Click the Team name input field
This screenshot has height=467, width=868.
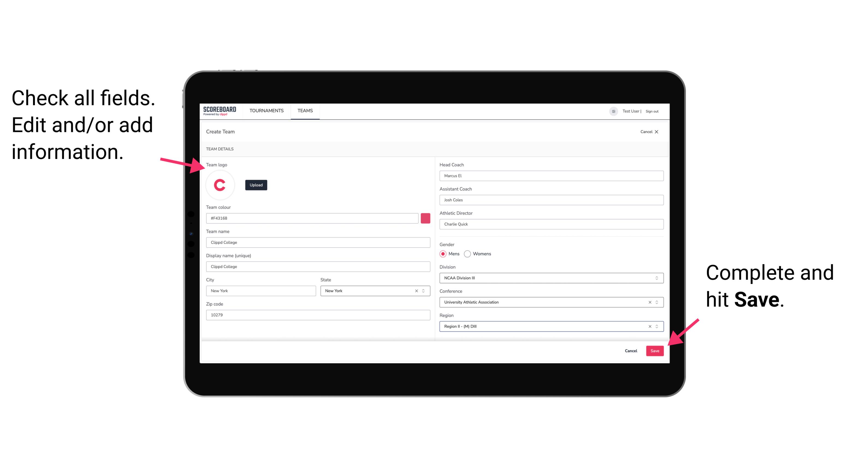pos(318,242)
